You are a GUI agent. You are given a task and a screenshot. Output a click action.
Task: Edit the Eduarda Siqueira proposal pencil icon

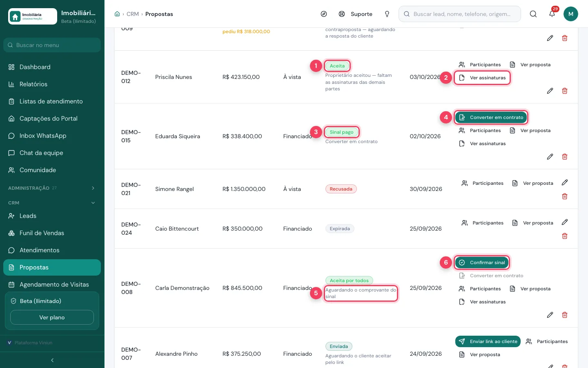[550, 157]
